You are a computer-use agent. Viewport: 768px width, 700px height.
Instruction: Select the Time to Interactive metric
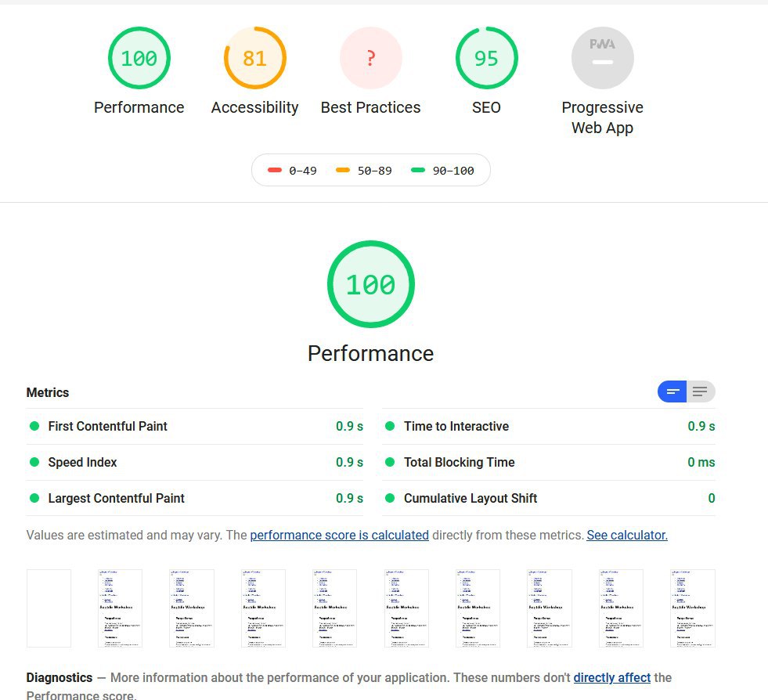[x=549, y=426]
